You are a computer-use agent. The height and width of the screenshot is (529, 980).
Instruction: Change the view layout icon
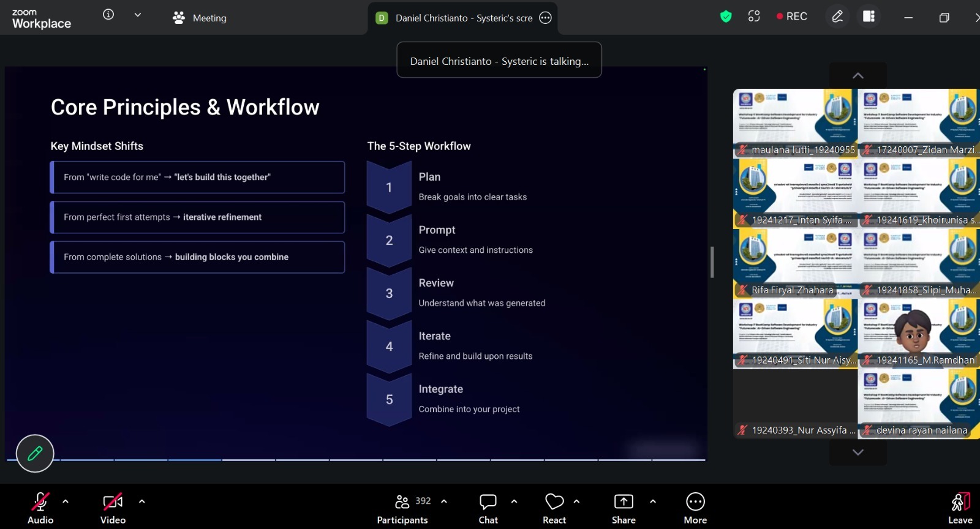[x=869, y=17]
